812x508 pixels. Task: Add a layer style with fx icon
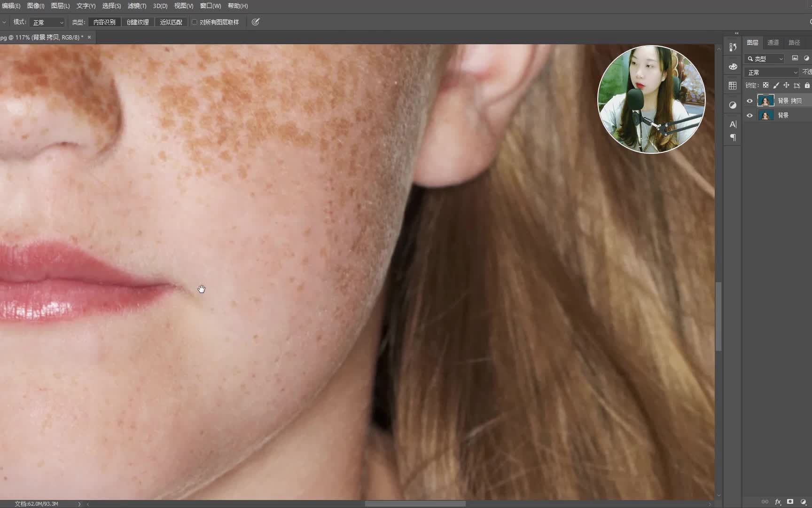778,502
